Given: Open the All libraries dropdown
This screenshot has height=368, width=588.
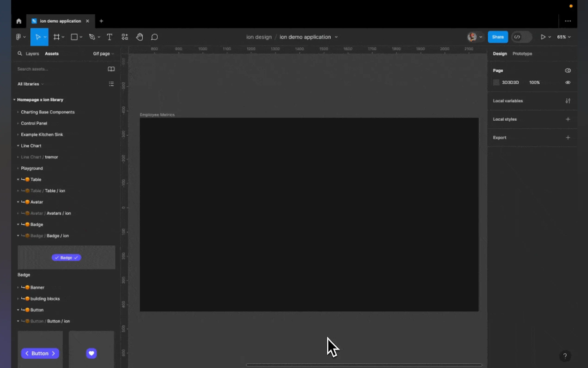Looking at the screenshot, I should (x=30, y=84).
